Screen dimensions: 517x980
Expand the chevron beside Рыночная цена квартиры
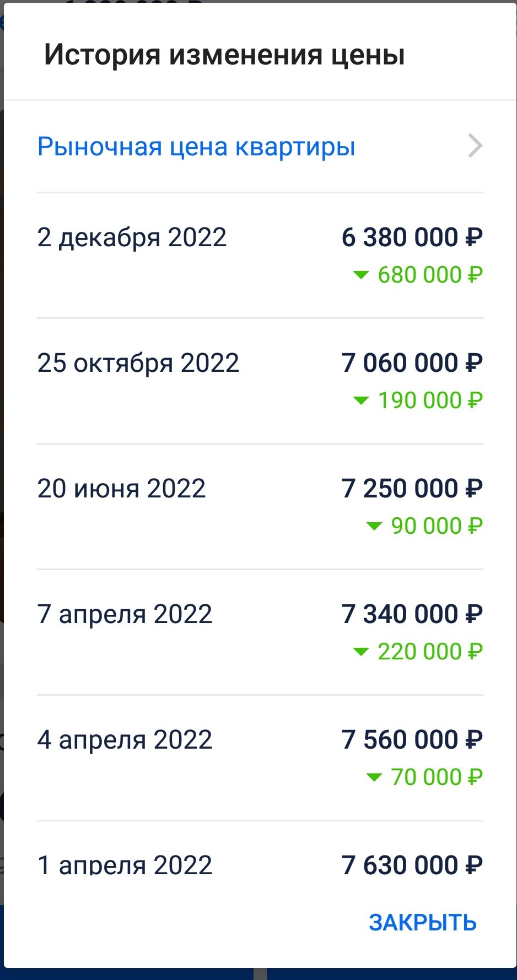[x=475, y=146]
